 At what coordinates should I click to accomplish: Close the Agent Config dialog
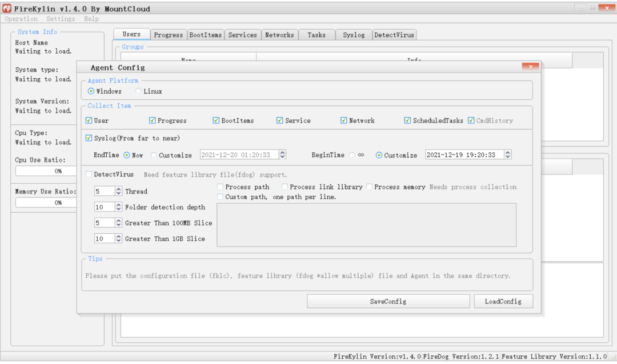530,66
